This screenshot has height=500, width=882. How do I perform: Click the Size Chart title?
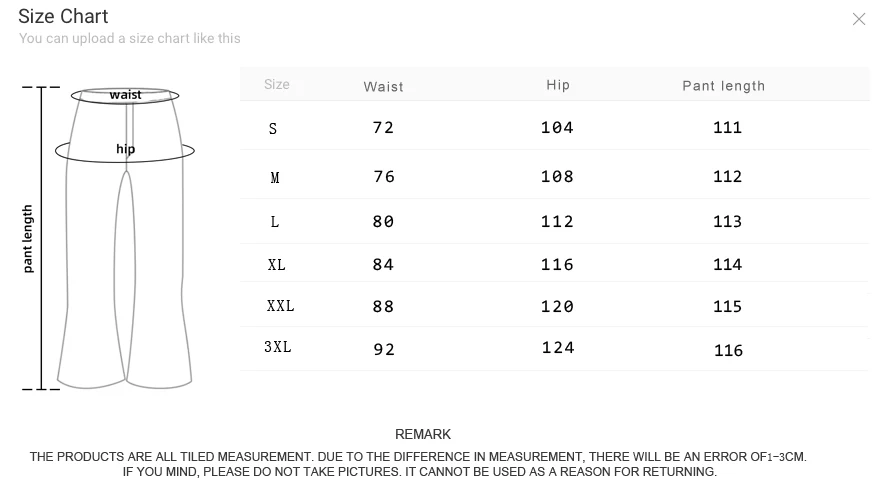(63, 16)
